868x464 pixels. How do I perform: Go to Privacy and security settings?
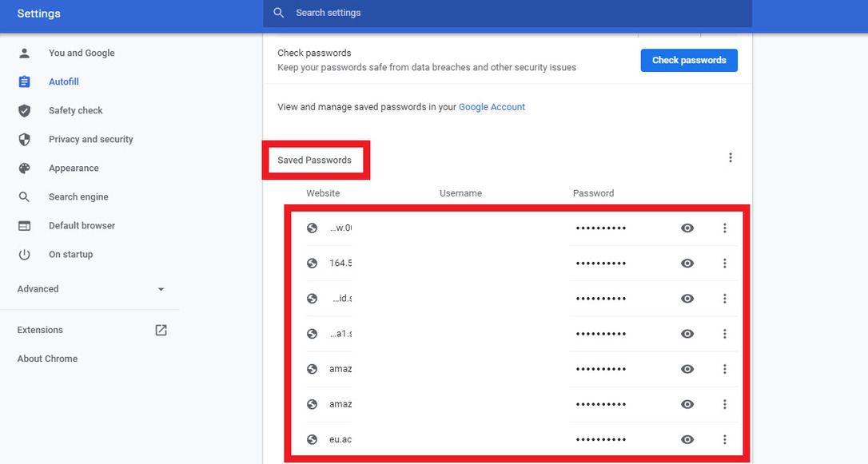click(90, 140)
